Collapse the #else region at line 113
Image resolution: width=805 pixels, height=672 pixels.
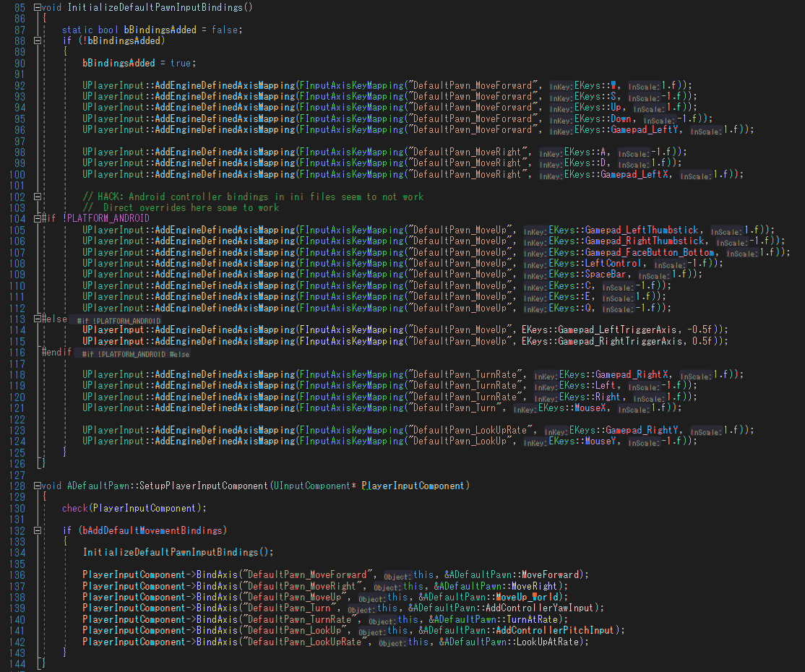[x=38, y=319]
